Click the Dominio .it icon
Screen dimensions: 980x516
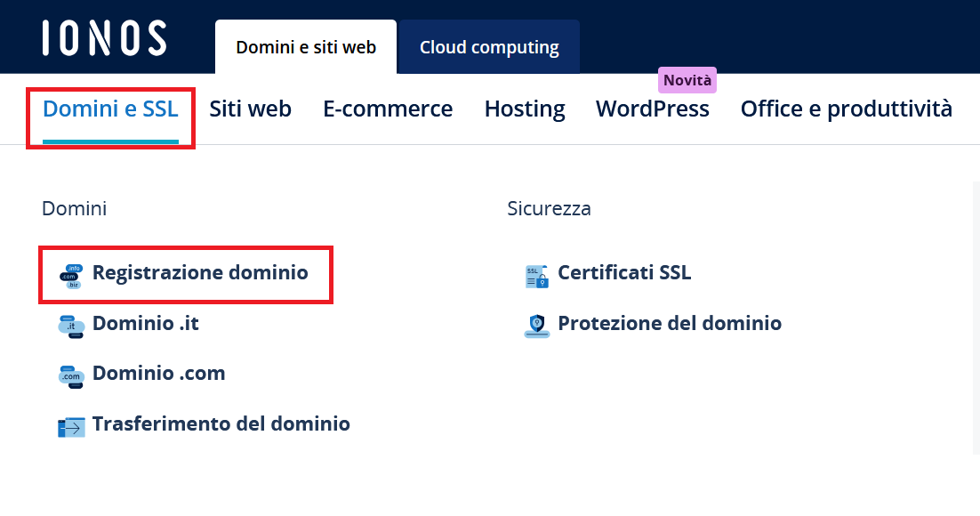click(71, 327)
